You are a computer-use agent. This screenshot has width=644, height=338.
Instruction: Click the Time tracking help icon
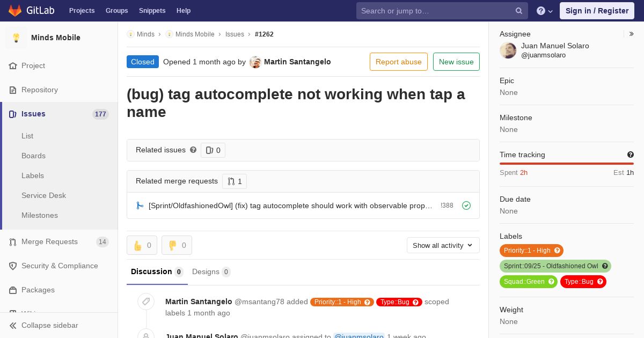631,155
